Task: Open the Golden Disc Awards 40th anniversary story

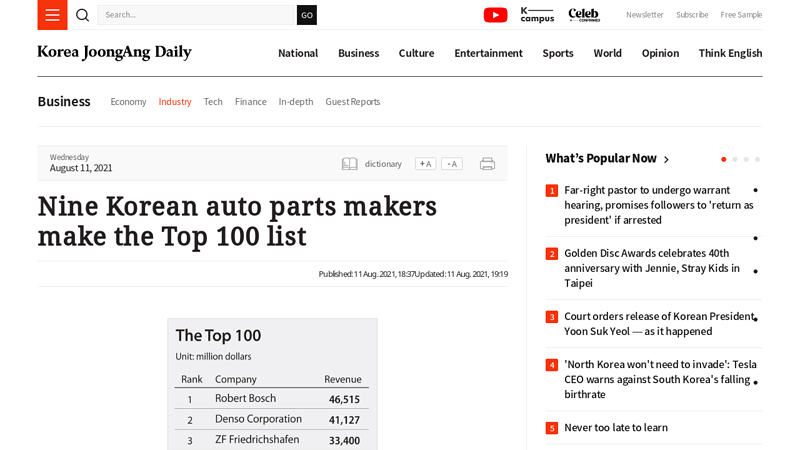Action: coord(652,268)
